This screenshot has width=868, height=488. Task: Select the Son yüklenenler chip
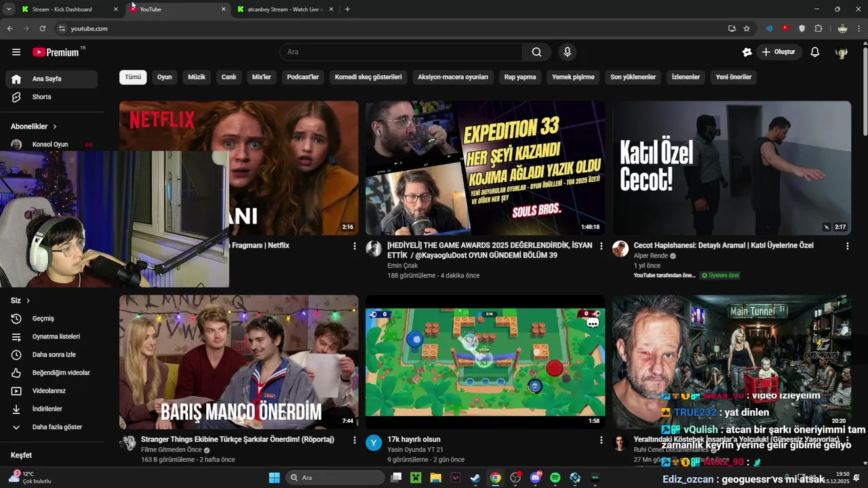click(633, 77)
